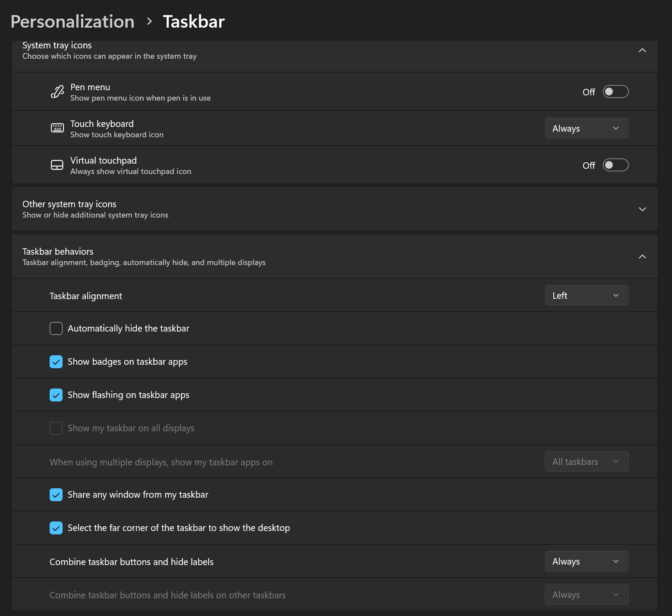This screenshot has width=672, height=616.
Task: Click the Taskbar breadcrumb title
Action: (194, 22)
